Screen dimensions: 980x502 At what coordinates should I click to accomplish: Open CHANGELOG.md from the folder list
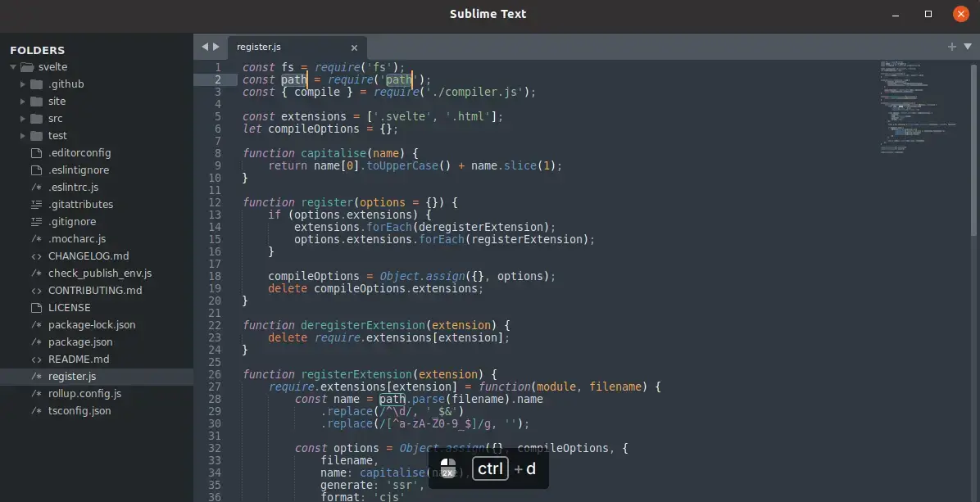pos(88,256)
